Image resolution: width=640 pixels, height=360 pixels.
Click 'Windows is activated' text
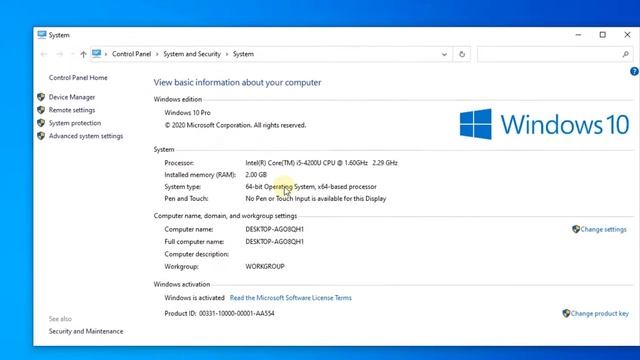point(194,298)
